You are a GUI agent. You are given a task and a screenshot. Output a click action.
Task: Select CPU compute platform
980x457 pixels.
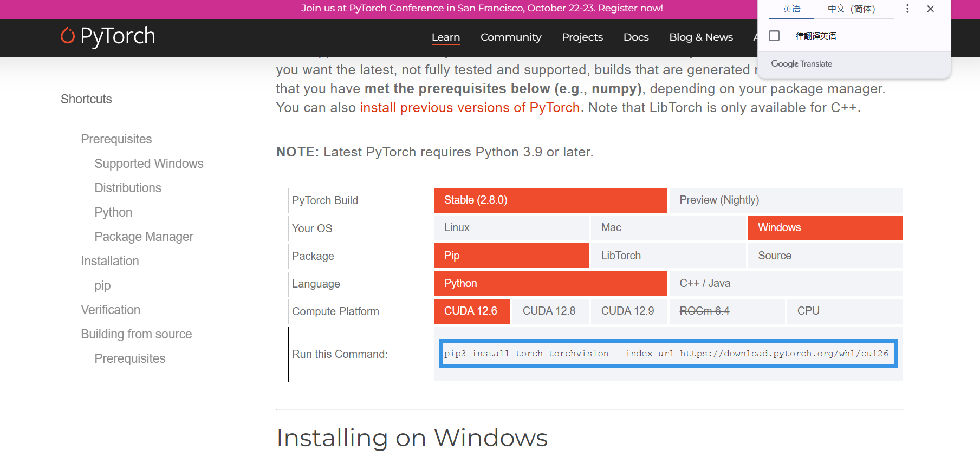coord(845,311)
